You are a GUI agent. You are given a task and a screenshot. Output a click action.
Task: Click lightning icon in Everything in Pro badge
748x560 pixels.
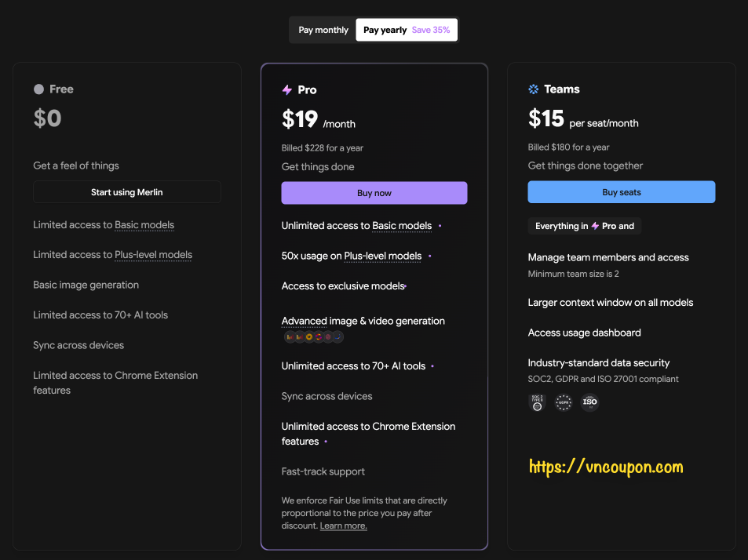[x=595, y=226]
